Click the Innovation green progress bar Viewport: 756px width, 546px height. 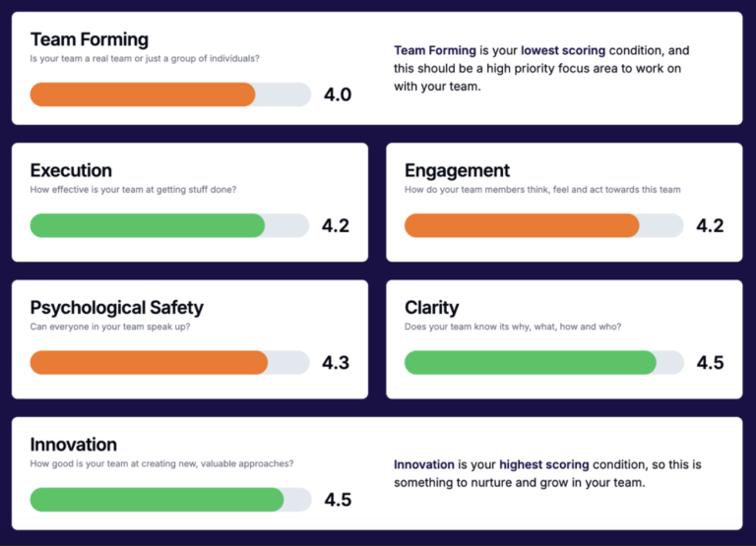click(157, 499)
